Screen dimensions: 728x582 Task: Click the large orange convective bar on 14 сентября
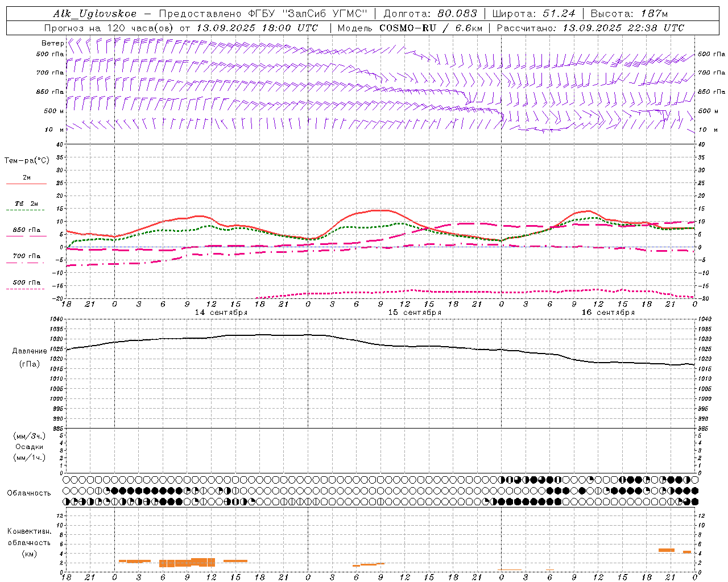(187, 563)
